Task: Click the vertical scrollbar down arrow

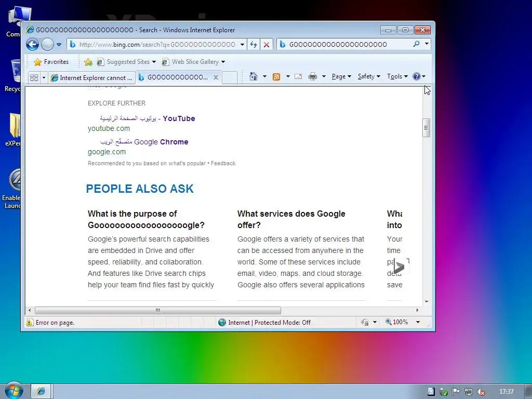Action: [427, 302]
